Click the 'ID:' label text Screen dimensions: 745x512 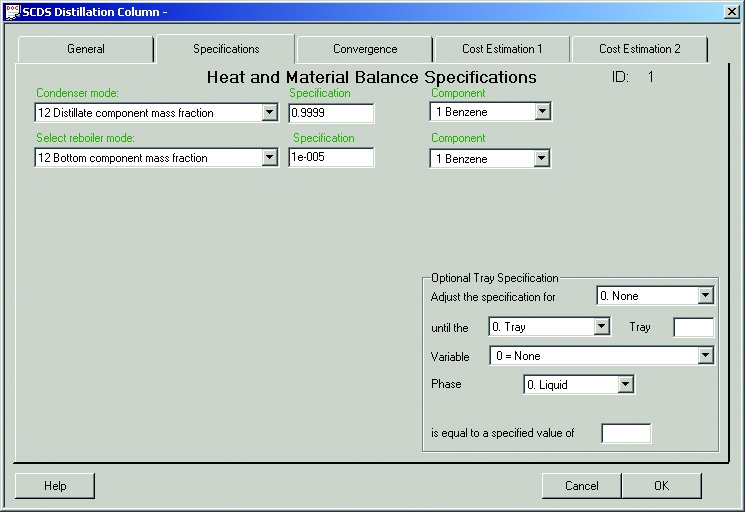[620, 77]
